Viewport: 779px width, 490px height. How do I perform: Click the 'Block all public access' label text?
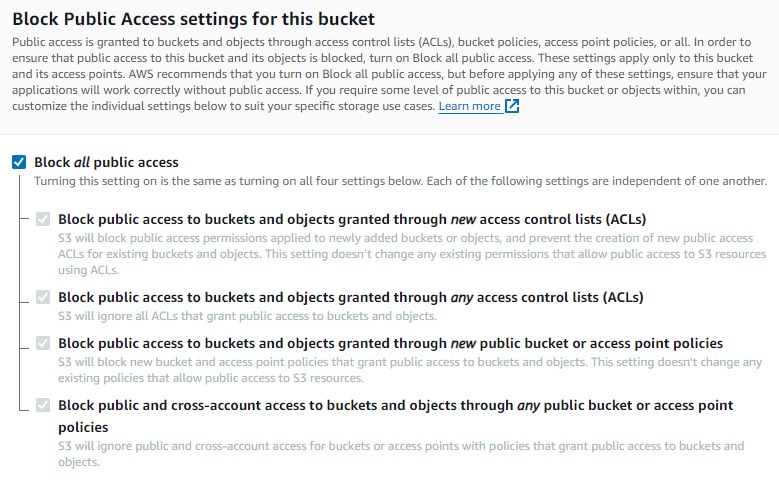(x=106, y=163)
